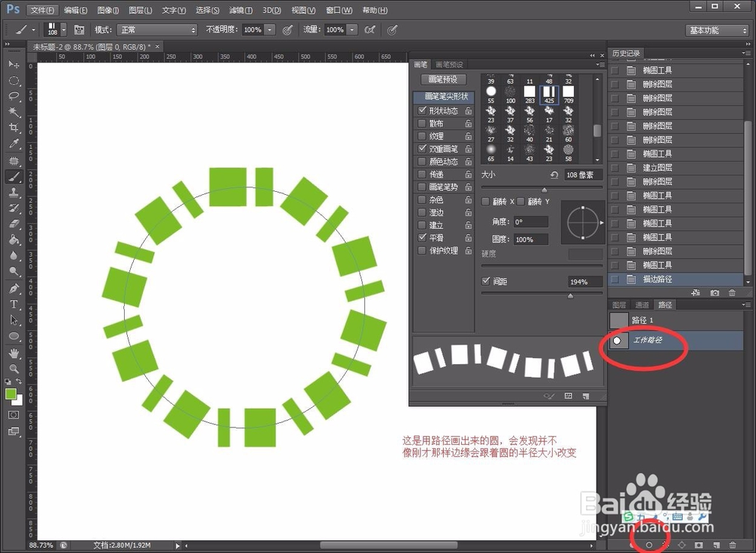Reset brush size to original icon
The image size is (756, 553).
(x=554, y=175)
